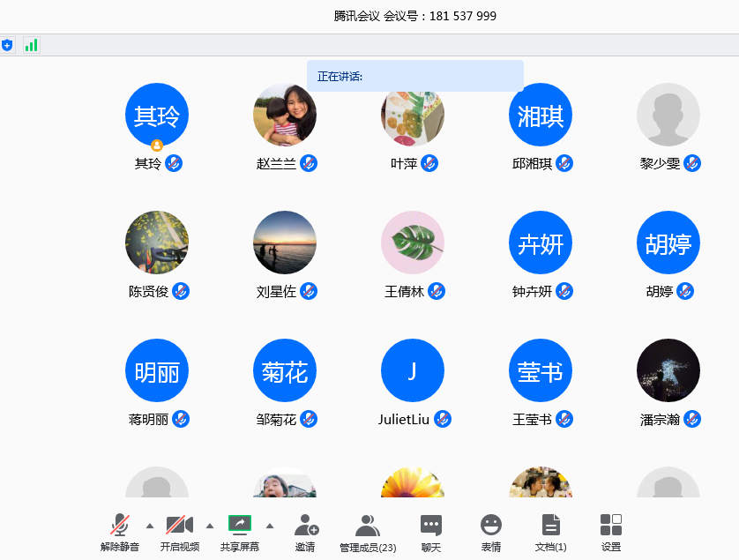Select 胡婷's blue avatar
The width and height of the screenshot is (739, 560).
pos(668,243)
